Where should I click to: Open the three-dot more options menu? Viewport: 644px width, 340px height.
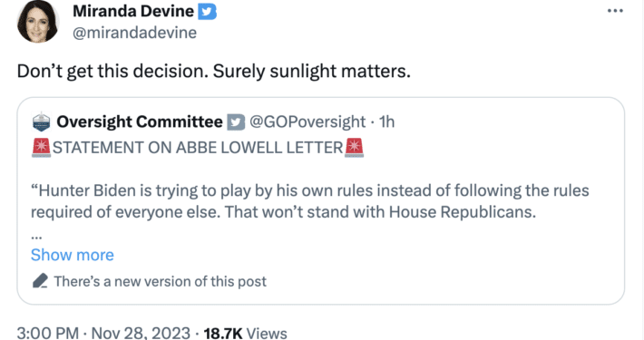click(615, 11)
